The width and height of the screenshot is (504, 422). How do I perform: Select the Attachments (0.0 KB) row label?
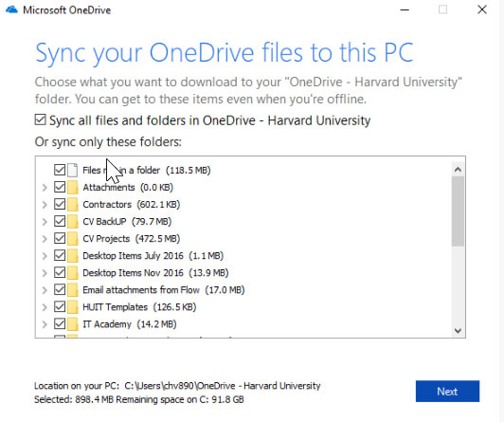pyautogui.click(x=128, y=188)
